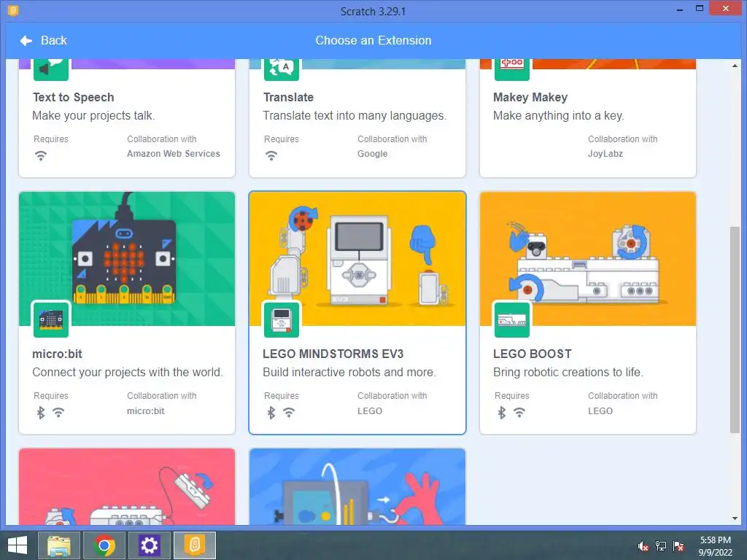Select the Translate extension title
747x560 pixels.
pyautogui.click(x=288, y=97)
